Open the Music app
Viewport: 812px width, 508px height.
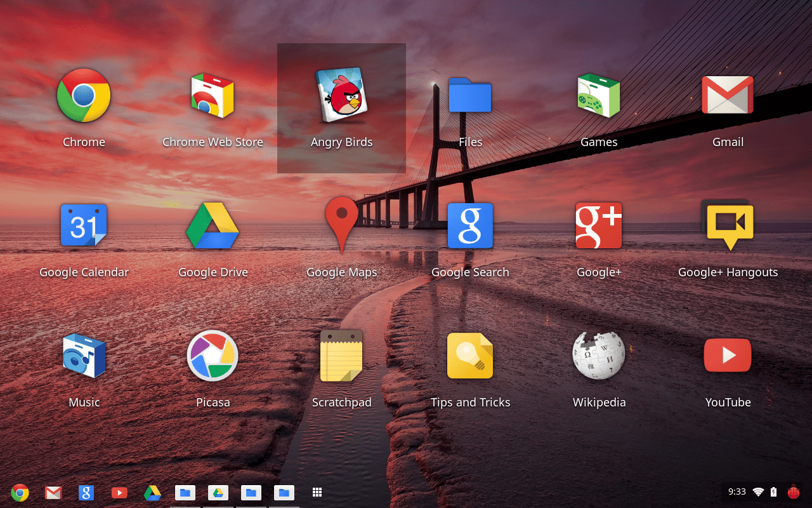click(x=84, y=356)
